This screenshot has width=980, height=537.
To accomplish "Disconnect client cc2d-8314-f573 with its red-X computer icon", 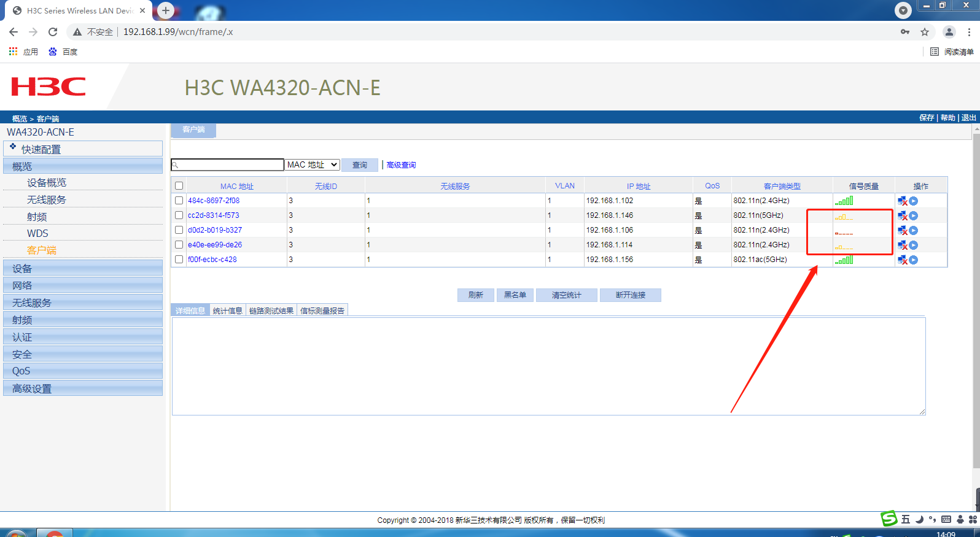I will [903, 215].
